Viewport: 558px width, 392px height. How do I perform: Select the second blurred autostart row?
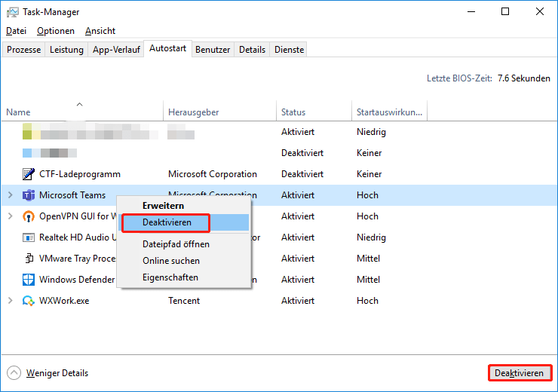pos(279,153)
